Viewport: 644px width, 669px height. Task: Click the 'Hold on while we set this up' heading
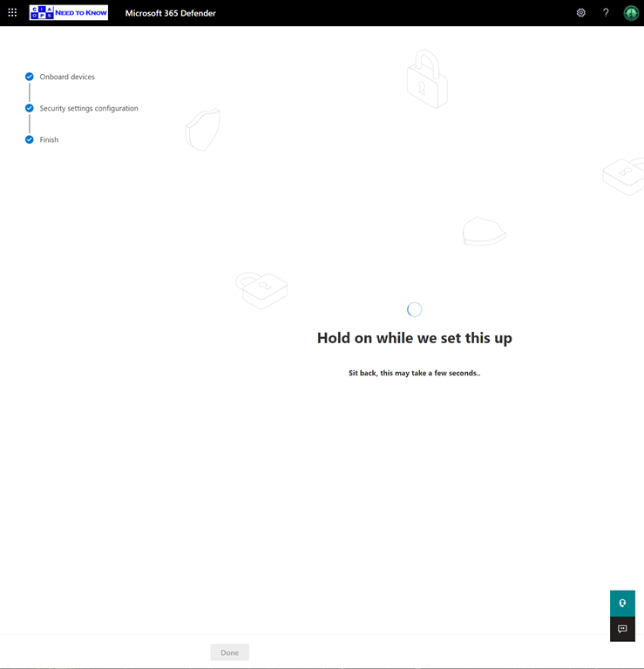[x=414, y=338]
